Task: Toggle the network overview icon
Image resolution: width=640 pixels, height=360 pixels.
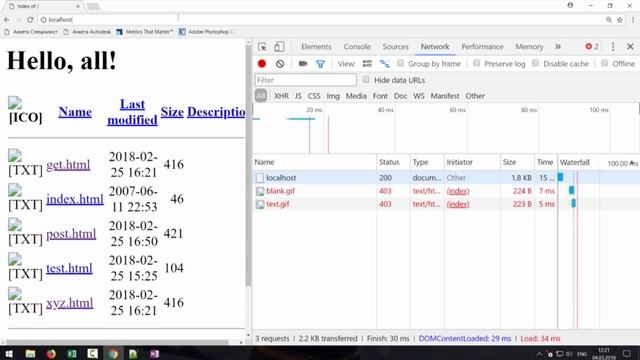Action: point(384,64)
